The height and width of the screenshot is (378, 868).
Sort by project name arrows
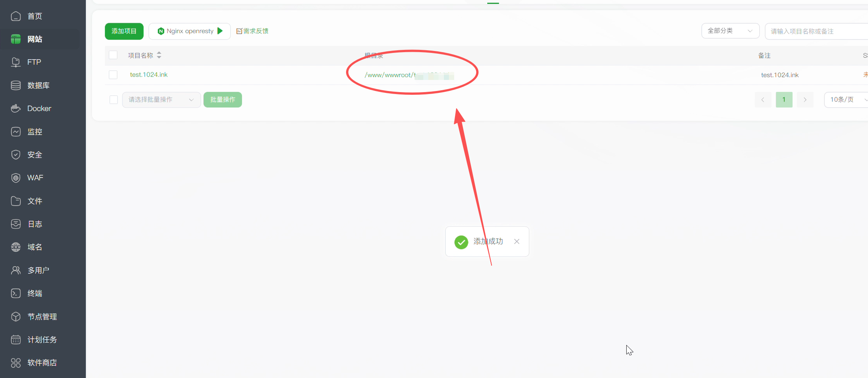(x=159, y=55)
